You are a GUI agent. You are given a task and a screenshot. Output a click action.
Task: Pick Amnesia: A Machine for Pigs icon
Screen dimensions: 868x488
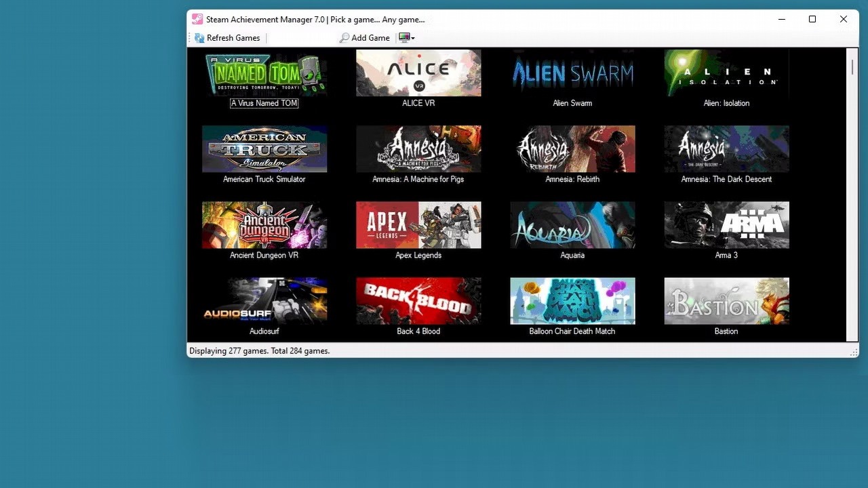click(x=418, y=149)
